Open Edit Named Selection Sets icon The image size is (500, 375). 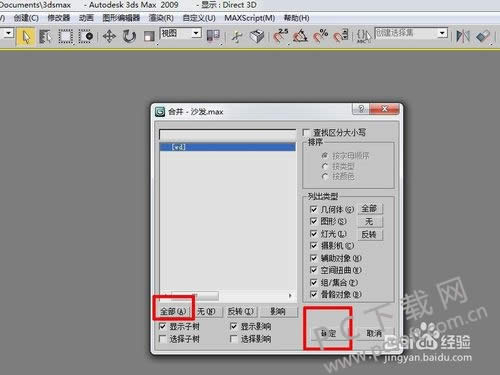tap(364, 36)
